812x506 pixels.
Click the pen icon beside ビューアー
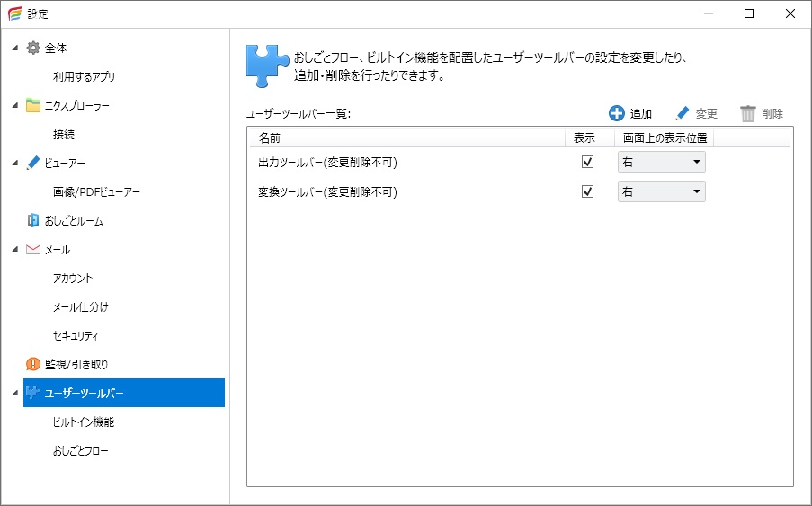point(33,163)
